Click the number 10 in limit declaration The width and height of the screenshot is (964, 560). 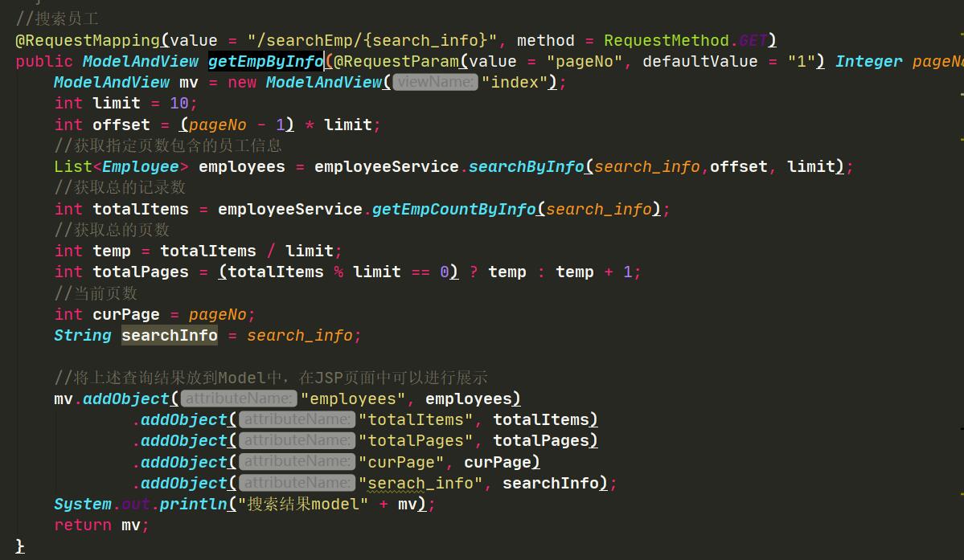pyautogui.click(x=179, y=103)
